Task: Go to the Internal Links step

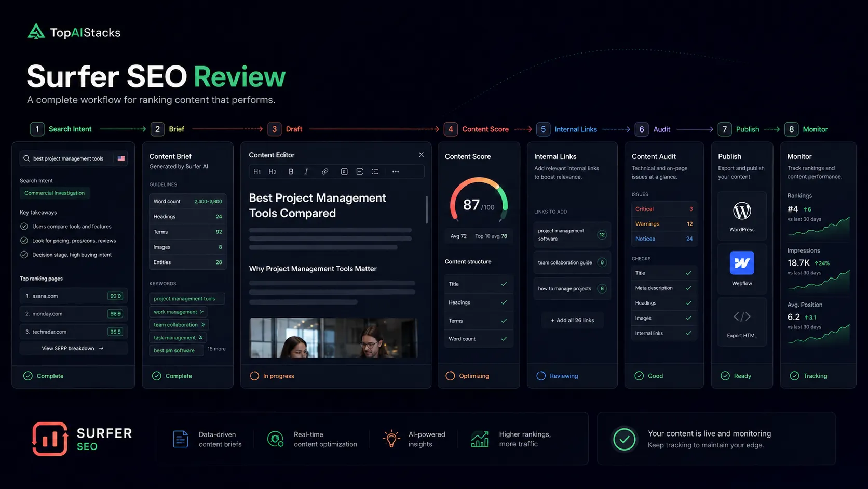Action: click(567, 129)
